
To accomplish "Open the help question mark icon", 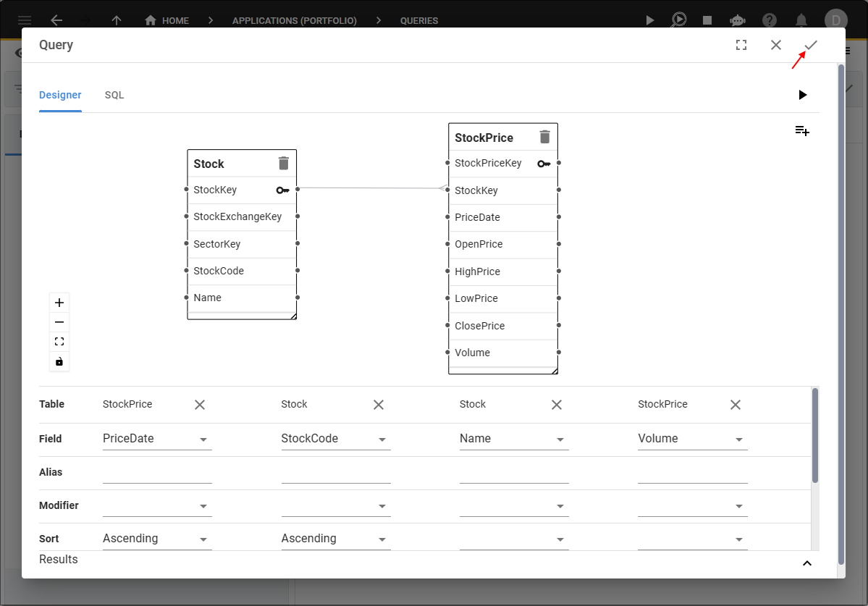I will [770, 20].
